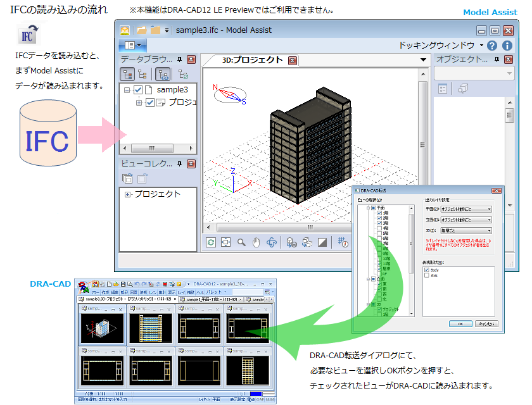Select the orbit rotate tool
The height and width of the screenshot is (405, 532).
click(x=272, y=242)
